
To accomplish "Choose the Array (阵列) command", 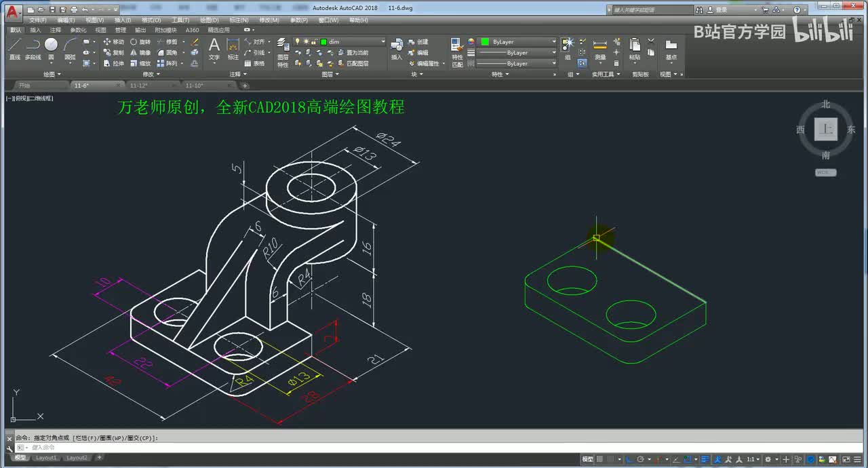I will pos(167,63).
